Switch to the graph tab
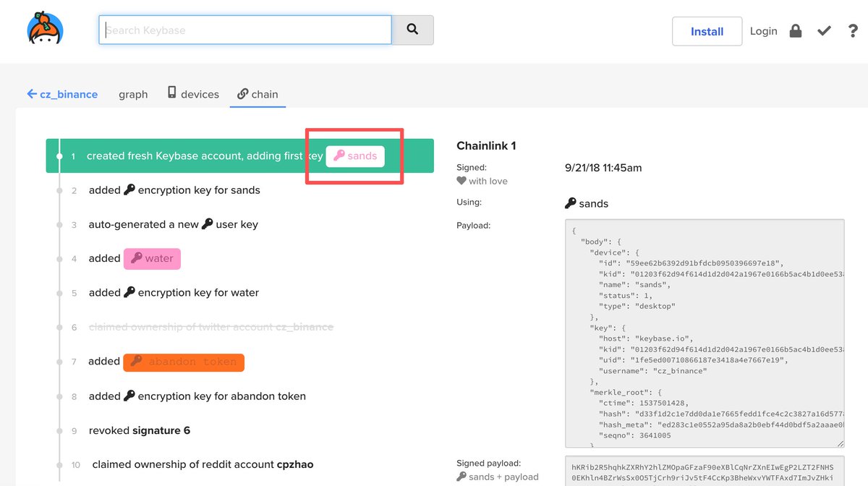 pyautogui.click(x=133, y=94)
